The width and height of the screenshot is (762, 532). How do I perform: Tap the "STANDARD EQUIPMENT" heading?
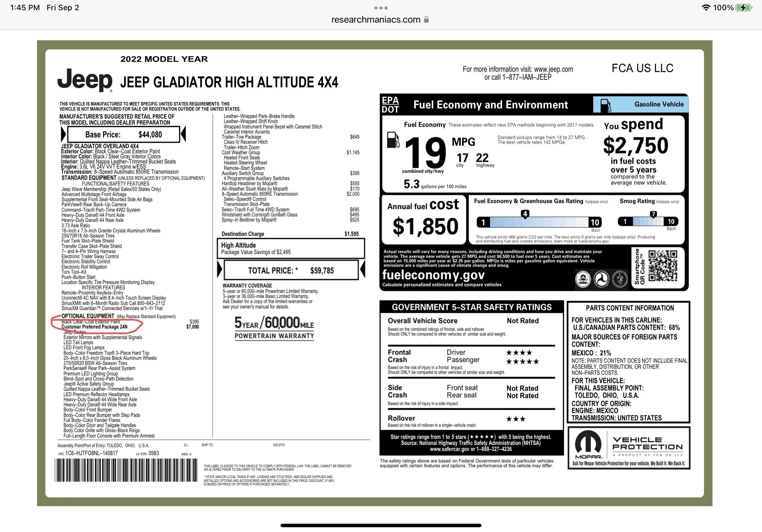pos(89,178)
